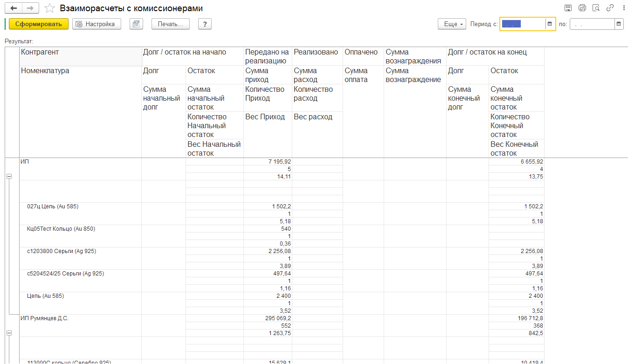
Task: Click the Вес Приход header cell
Action: tap(268, 135)
